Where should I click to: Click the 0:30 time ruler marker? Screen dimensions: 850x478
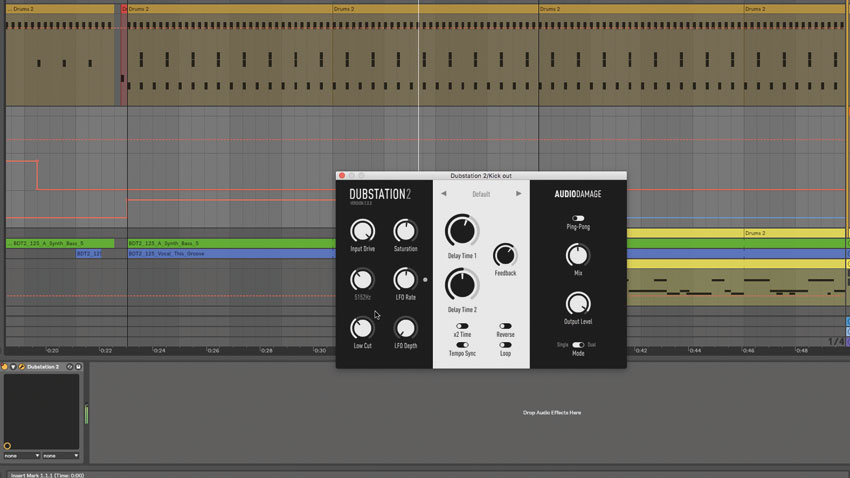tap(320, 351)
